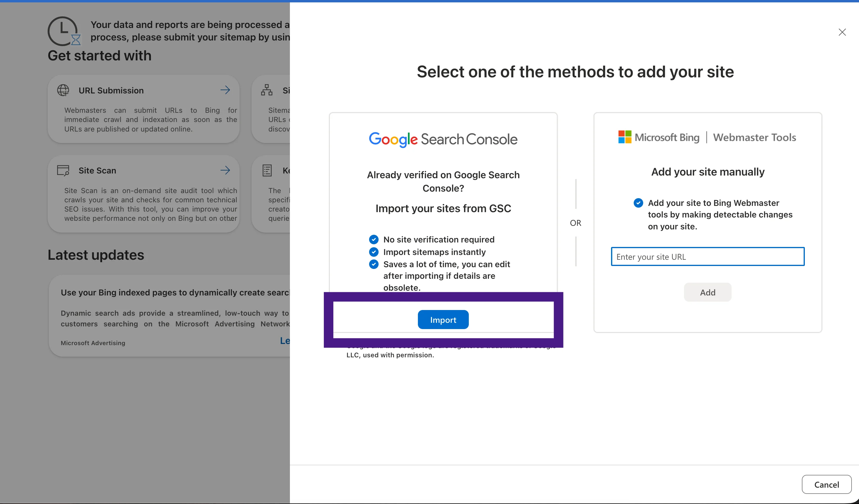Open Site Scan via its arrow
This screenshot has height=504, width=859.
coord(225,170)
